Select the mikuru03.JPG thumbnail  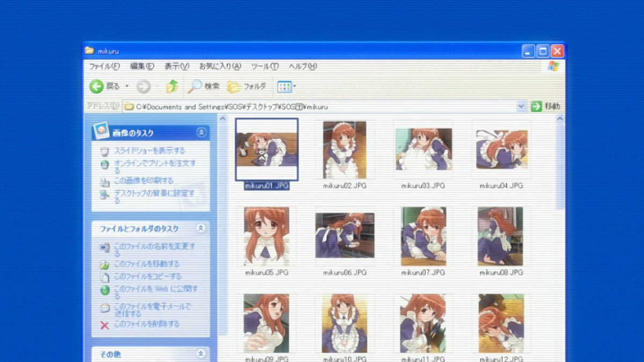pyautogui.click(x=423, y=150)
